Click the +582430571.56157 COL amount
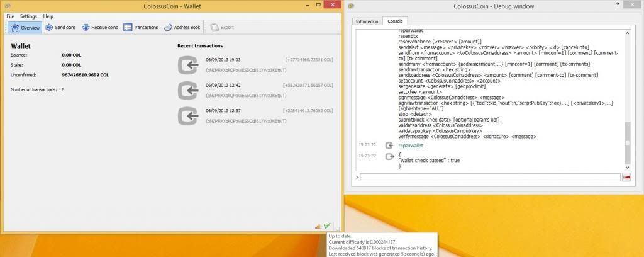The height and width of the screenshot is (257, 644). click(308, 86)
